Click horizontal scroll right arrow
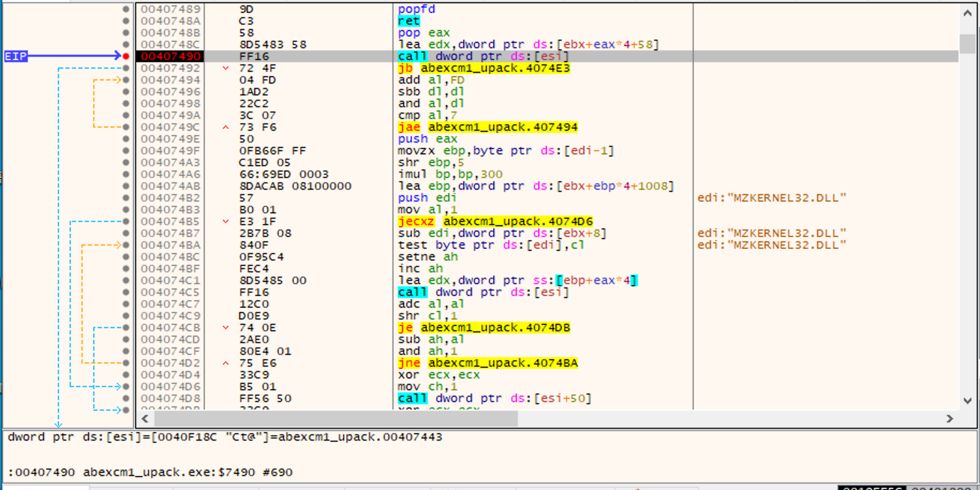The width and height of the screenshot is (980, 490). tap(949, 419)
